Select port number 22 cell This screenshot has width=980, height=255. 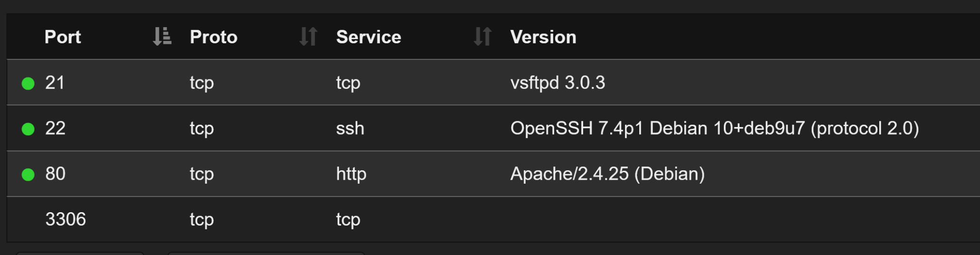pos(55,128)
